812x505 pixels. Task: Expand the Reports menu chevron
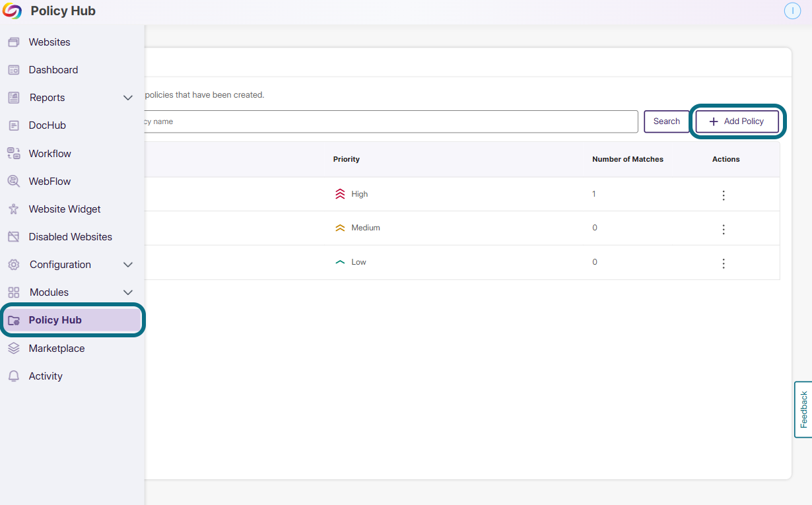pyautogui.click(x=128, y=98)
